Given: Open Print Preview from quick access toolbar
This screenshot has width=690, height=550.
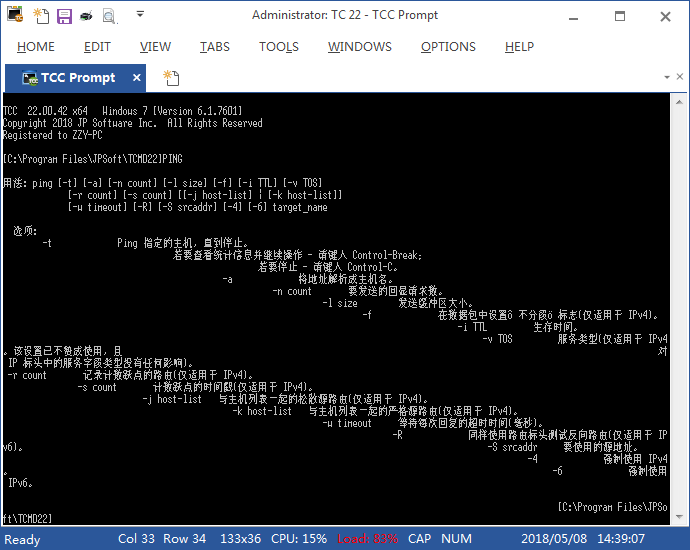Looking at the screenshot, I should 109,16.
